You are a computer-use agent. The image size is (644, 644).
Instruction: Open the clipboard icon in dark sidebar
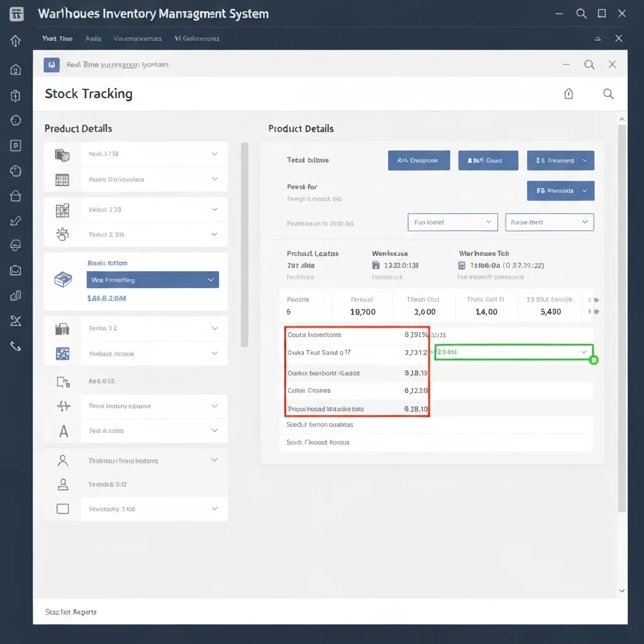(16, 96)
